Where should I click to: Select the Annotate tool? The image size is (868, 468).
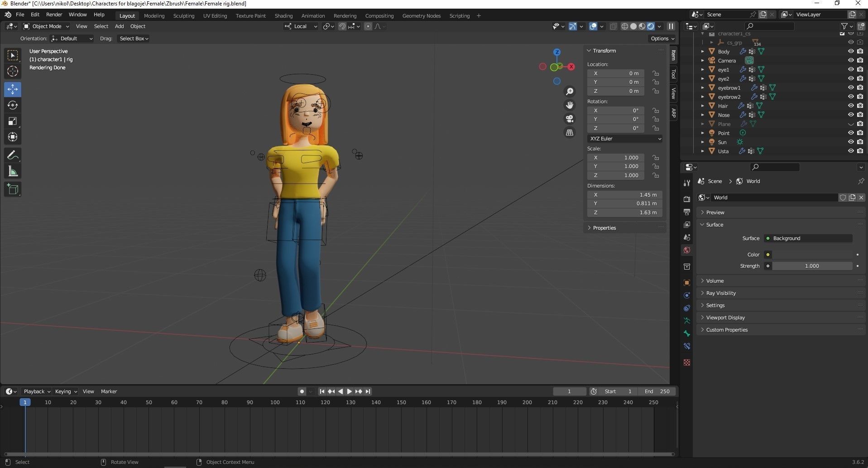(x=13, y=155)
